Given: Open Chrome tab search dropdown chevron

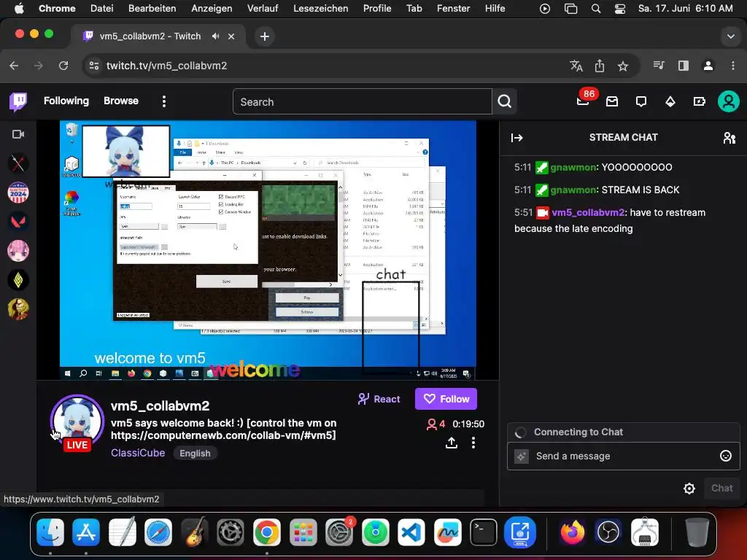Looking at the screenshot, I should 730,36.
